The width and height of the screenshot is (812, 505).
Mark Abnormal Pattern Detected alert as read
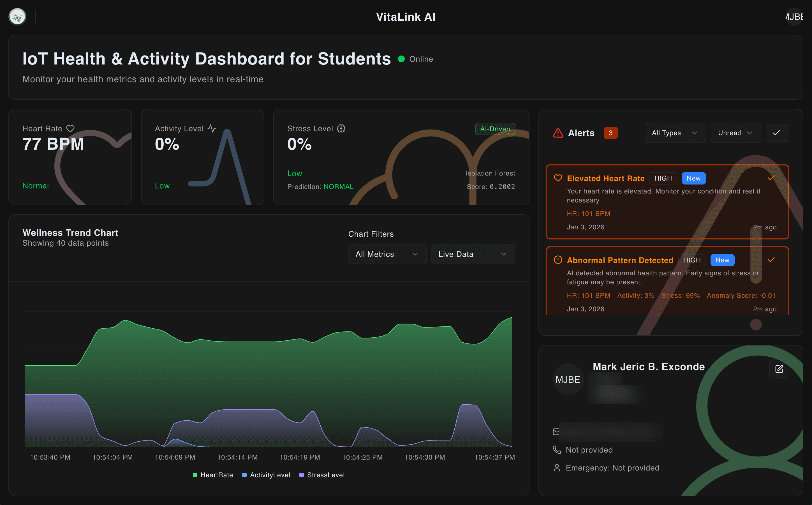(x=771, y=260)
